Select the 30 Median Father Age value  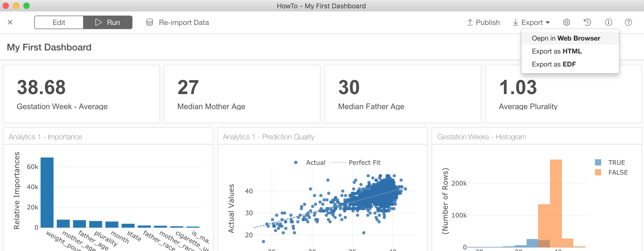[x=349, y=87]
